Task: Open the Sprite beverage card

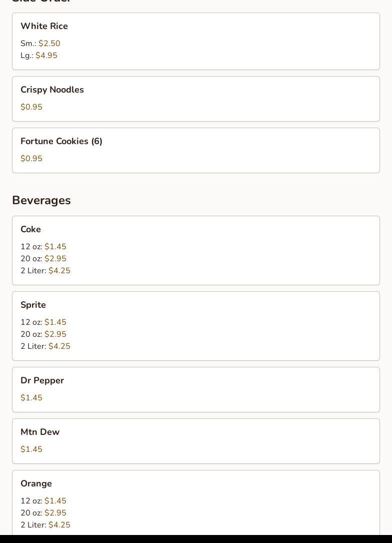Action: coord(196,326)
